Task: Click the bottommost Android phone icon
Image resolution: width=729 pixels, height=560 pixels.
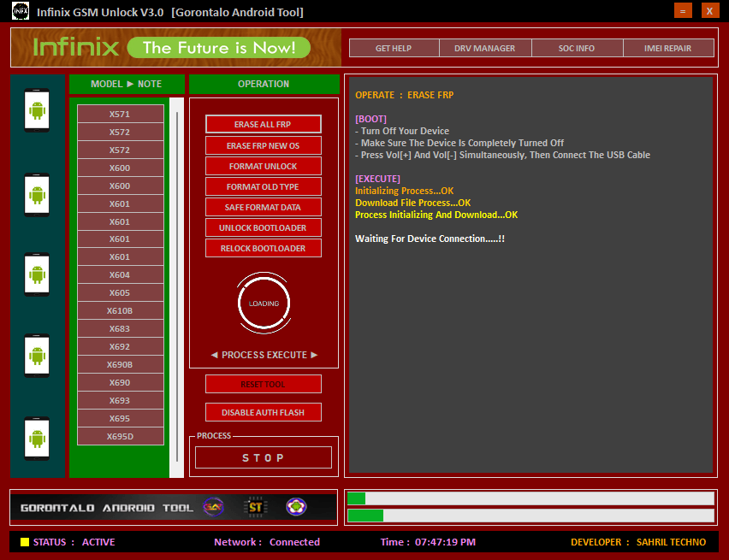Action: (x=37, y=439)
